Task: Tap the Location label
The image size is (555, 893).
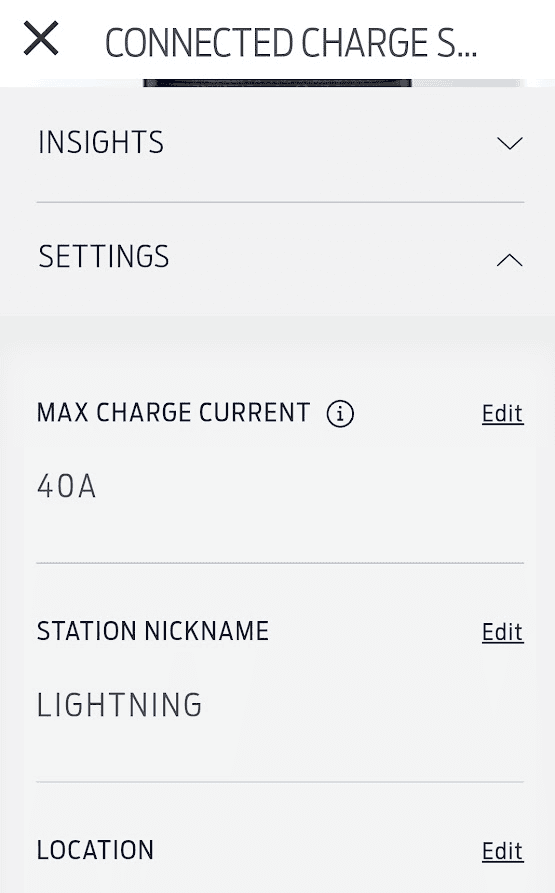Action: (95, 850)
